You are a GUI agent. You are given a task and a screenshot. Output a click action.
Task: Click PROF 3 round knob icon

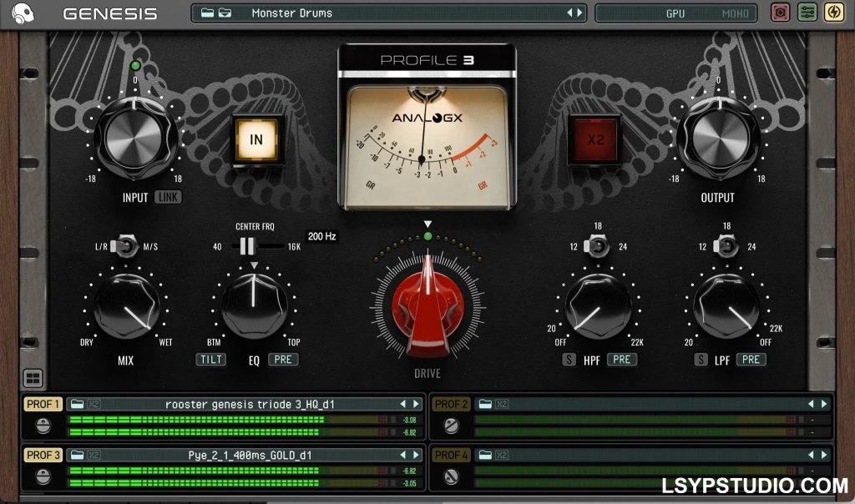[43, 476]
